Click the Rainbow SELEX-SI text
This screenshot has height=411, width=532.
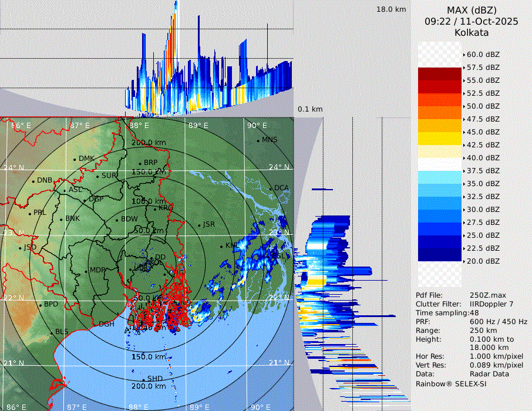[451, 383]
